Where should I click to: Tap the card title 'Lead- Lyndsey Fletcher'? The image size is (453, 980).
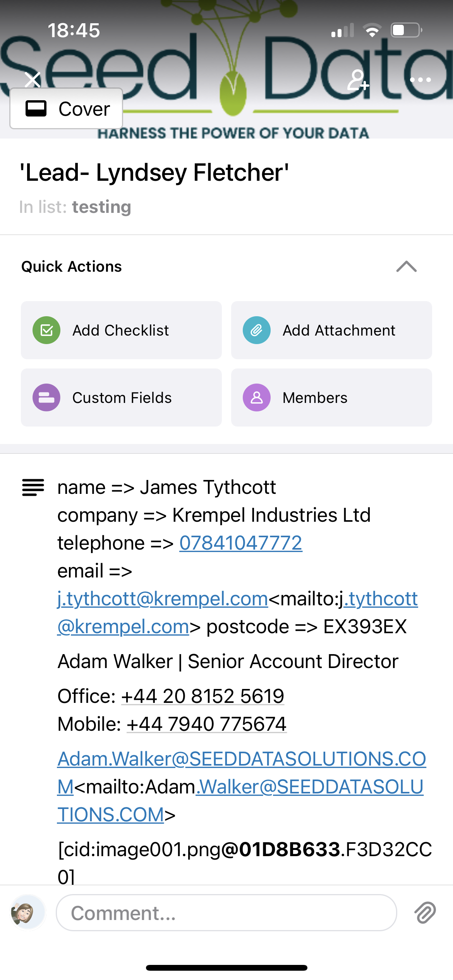[154, 172]
